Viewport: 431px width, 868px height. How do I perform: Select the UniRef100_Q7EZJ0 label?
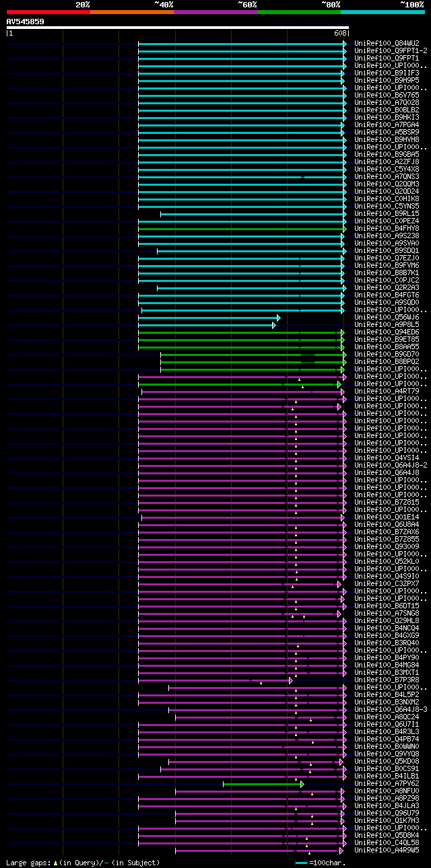click(387, 258)
